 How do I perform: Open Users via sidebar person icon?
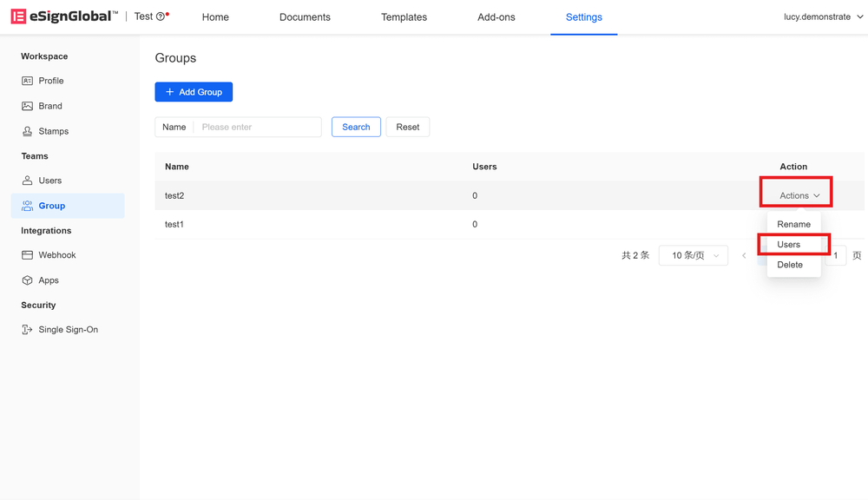pyautogui.click(x=28, y=181)
